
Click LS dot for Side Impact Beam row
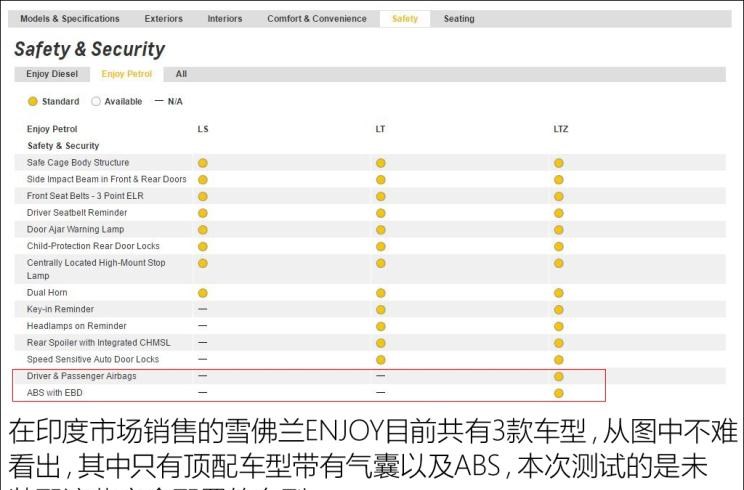tap(203, 180)
